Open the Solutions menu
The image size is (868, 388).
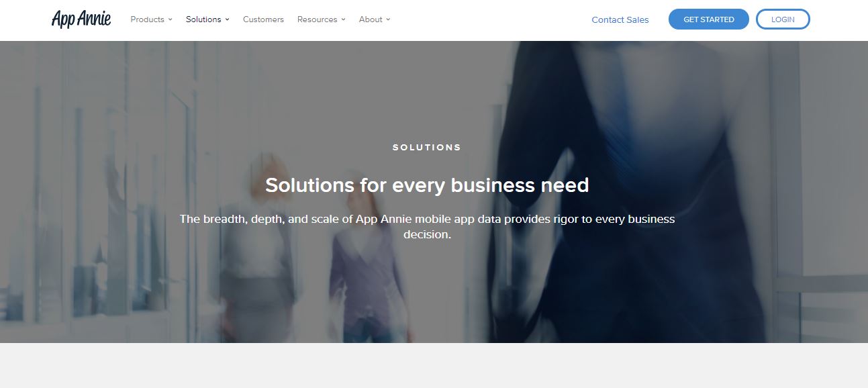point(207,19)
